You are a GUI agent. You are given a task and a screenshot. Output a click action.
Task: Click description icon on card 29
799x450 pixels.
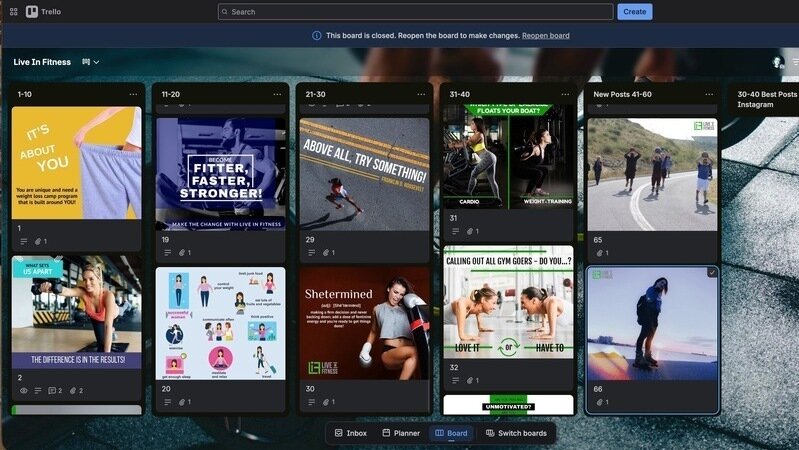click(x=311, y=253)
